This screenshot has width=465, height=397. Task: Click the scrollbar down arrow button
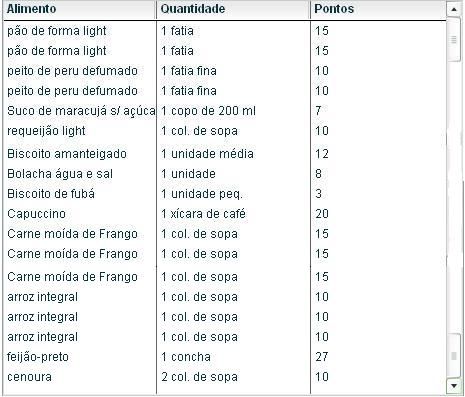click(454, 386)
